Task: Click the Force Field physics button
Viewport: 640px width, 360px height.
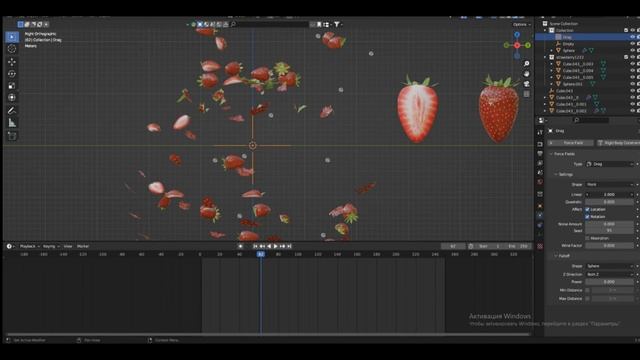Action: pyautogui.click(x=571, y=143)
